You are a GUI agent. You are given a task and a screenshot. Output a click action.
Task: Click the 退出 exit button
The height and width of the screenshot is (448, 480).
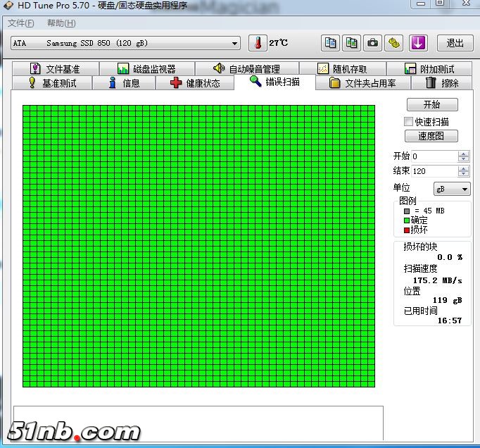455,43
